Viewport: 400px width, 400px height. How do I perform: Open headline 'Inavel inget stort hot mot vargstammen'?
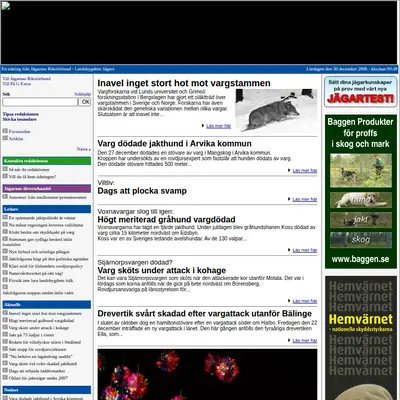184,83
